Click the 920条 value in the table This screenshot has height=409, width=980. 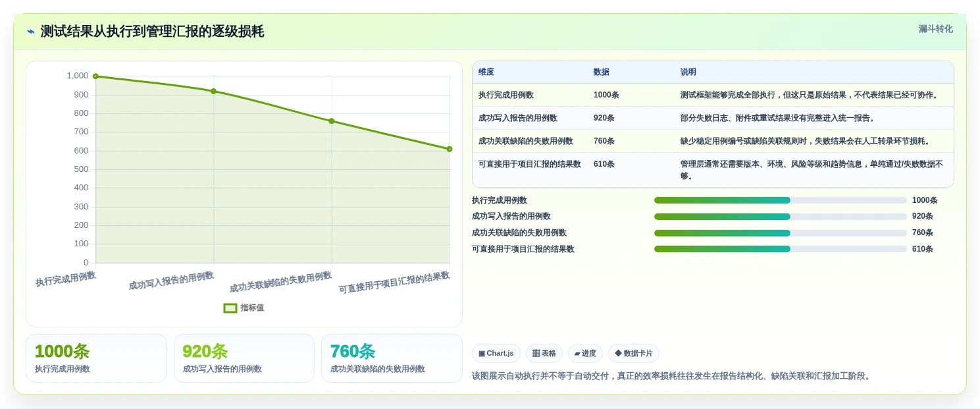coord(604,118)
